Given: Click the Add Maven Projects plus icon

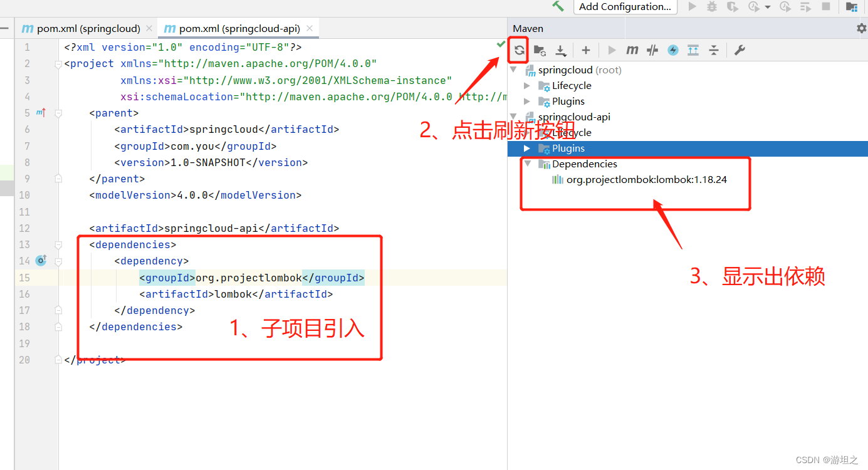Looking at the screenshot, I should click(585, 50).
